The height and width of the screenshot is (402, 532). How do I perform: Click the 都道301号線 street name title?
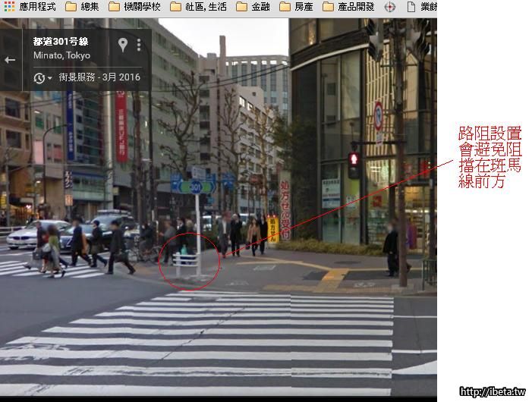point(61,41)
